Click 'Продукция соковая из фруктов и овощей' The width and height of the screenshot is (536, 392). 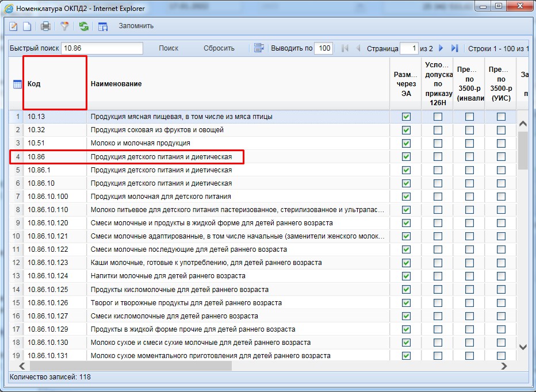[238, 130]
